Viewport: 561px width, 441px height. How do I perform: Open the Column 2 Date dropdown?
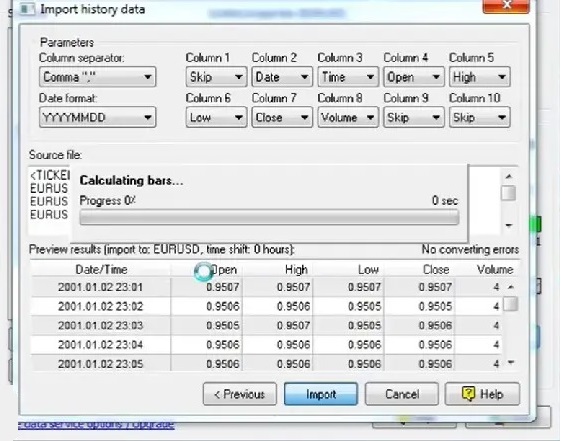coord(282,77)
